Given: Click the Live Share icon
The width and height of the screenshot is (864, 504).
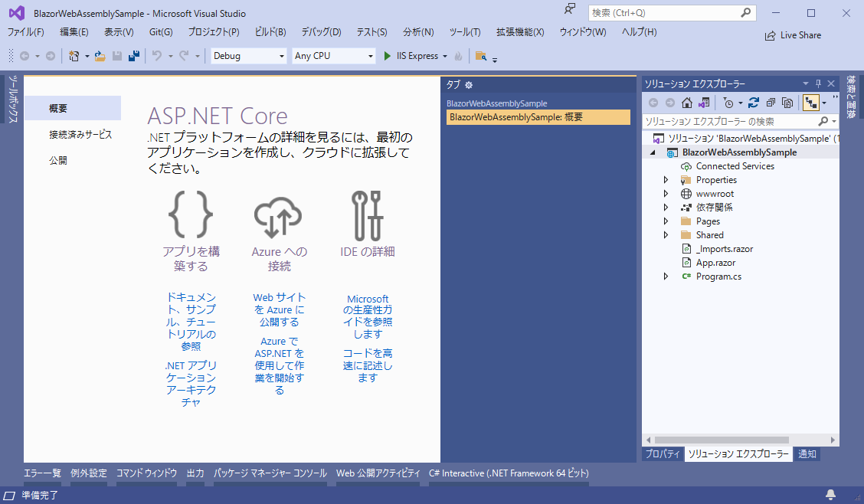Looking at the screenshot, I should pyautogui.click(x=770, y=35).
